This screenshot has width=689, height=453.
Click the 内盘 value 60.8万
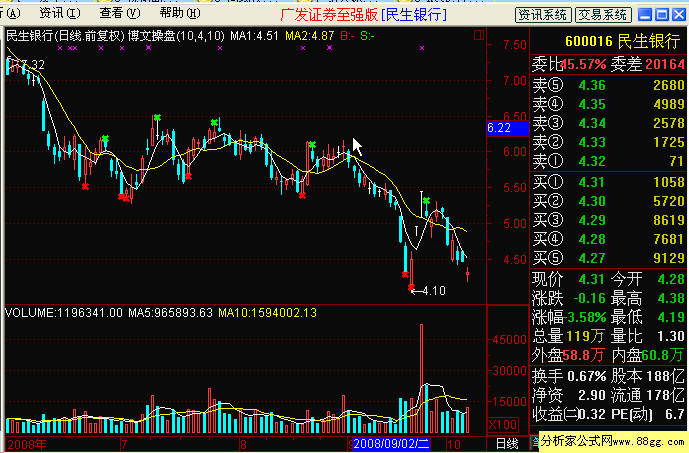tap(663, 355)
